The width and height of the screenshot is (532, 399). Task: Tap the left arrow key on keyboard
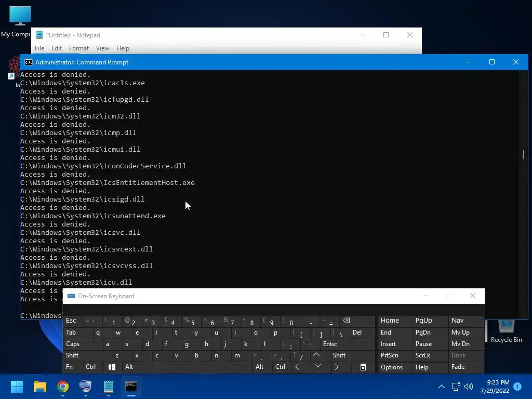coord(297,367)
